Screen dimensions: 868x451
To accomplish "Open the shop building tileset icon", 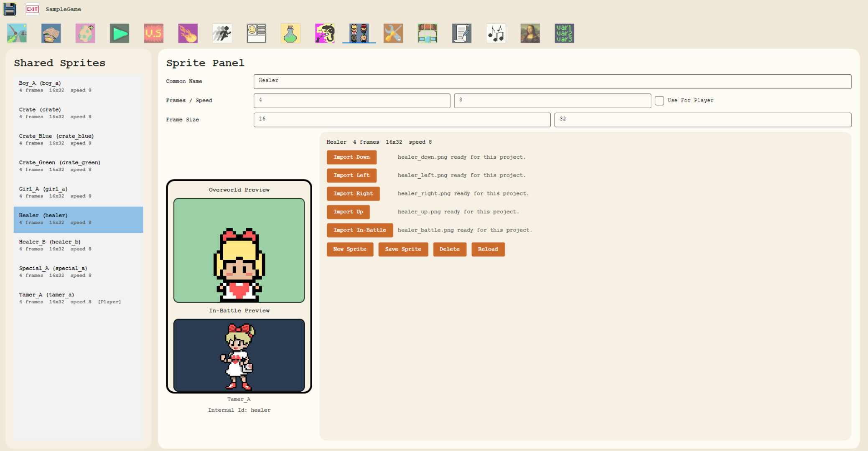I will (428, 33).
